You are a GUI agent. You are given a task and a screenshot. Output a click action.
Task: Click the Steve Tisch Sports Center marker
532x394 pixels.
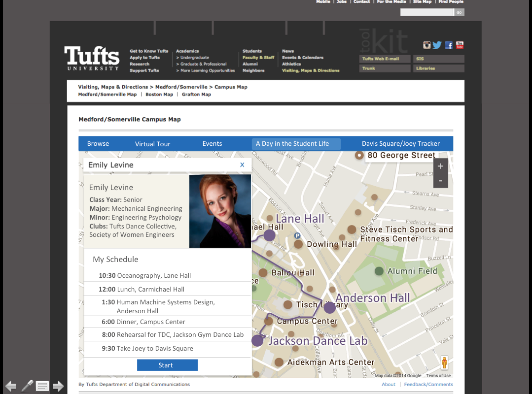(x=352, y=230)
